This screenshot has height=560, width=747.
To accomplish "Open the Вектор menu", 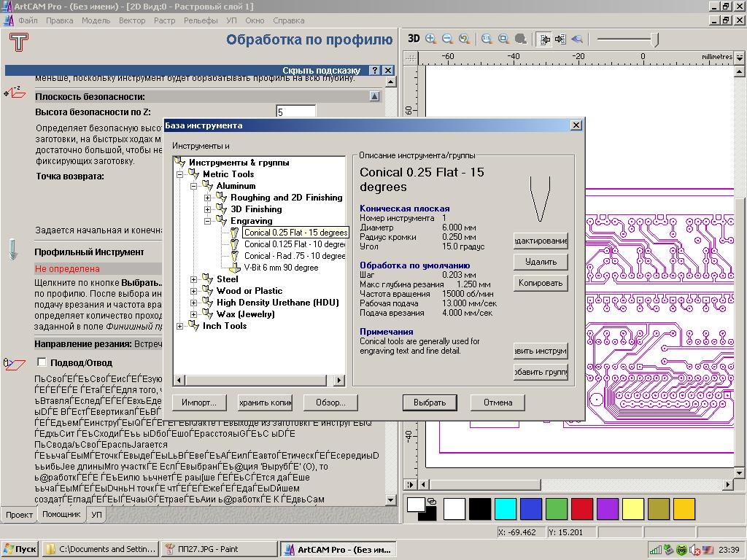I will [132, 20].
